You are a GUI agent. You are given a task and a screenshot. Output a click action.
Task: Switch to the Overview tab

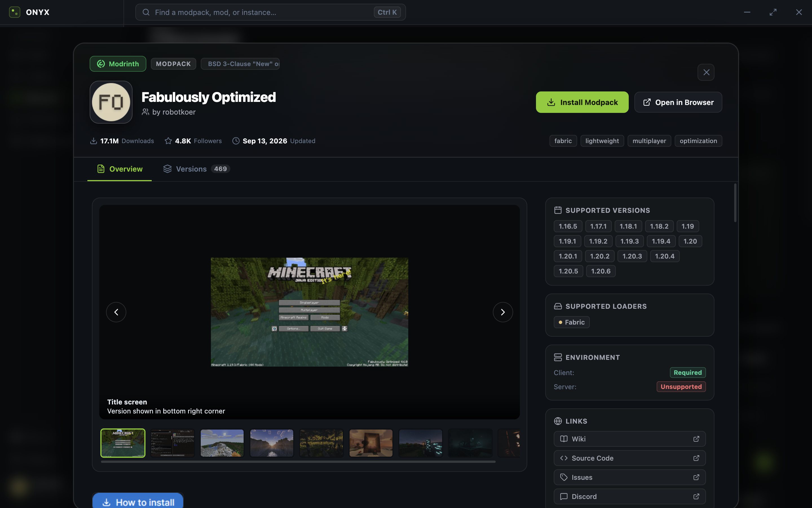(x=120, y=169)
